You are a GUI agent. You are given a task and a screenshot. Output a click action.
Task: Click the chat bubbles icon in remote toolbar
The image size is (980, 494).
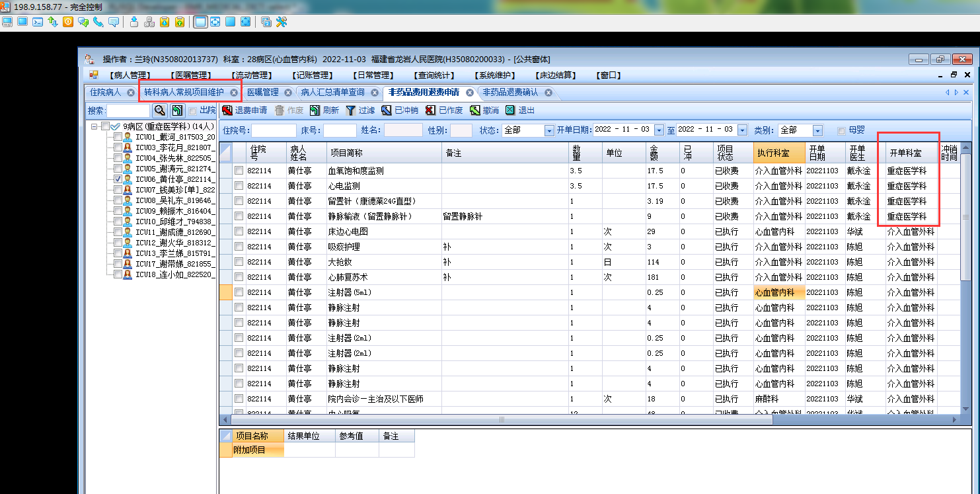pyautogui.click(x=83, y=22)
